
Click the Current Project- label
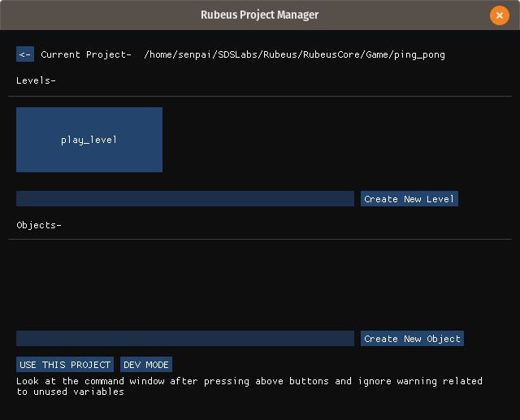point(86,54)
